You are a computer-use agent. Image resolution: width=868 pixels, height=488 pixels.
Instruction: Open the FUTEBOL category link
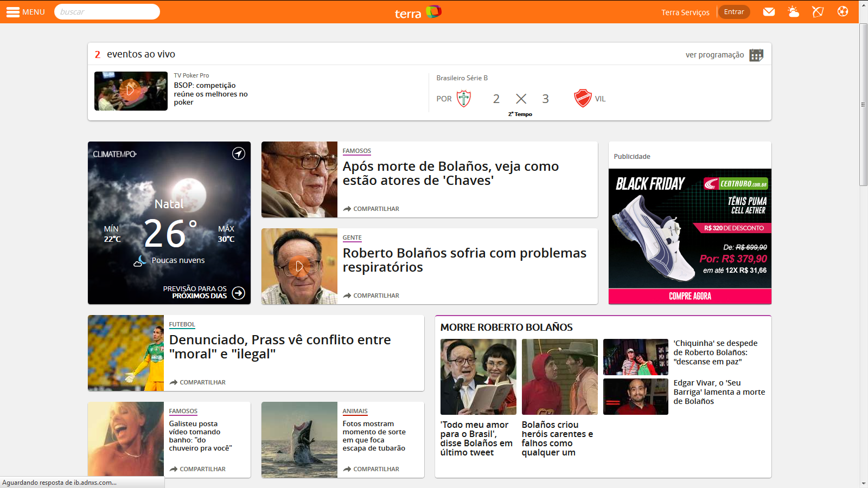tap(182, 325)
